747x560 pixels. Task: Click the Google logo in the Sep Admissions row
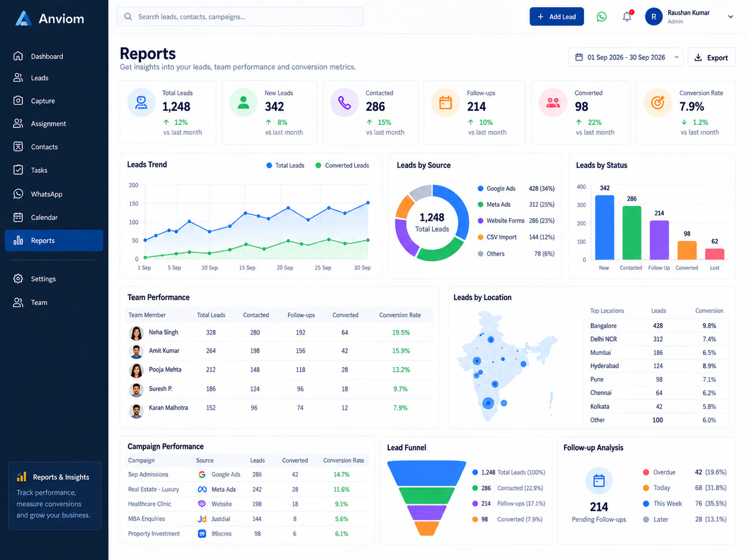202,474
